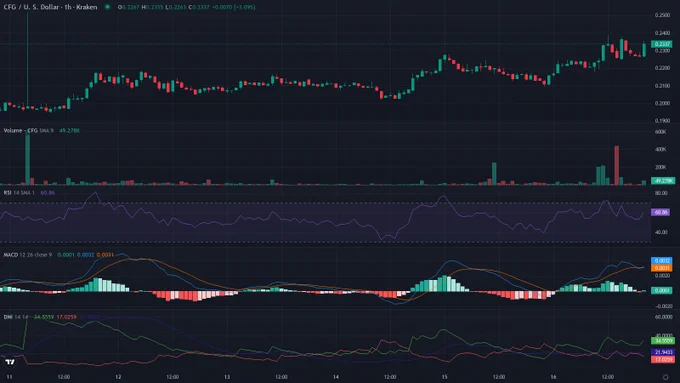Click the +0.0070 (+3.09%) change value
The height and width of the screenshot is (383, 680).
tap(234, 7)
